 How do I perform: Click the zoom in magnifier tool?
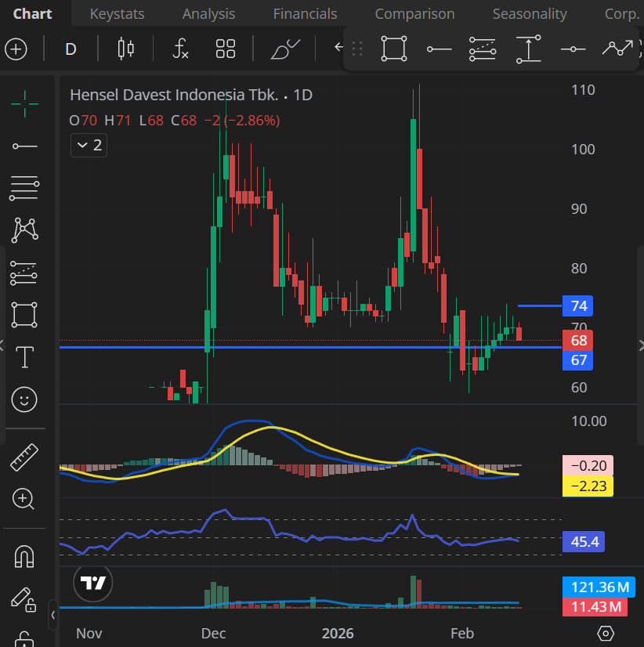(x=25, y=498)
